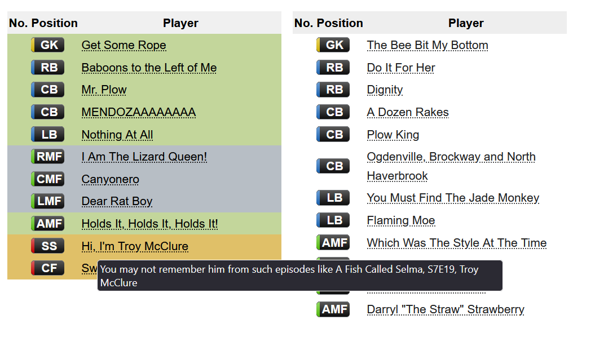Screen dimensions: 595x364
Task: Click the GK badge beside The Bee Bit My Bottom
Action: [333, 45]
